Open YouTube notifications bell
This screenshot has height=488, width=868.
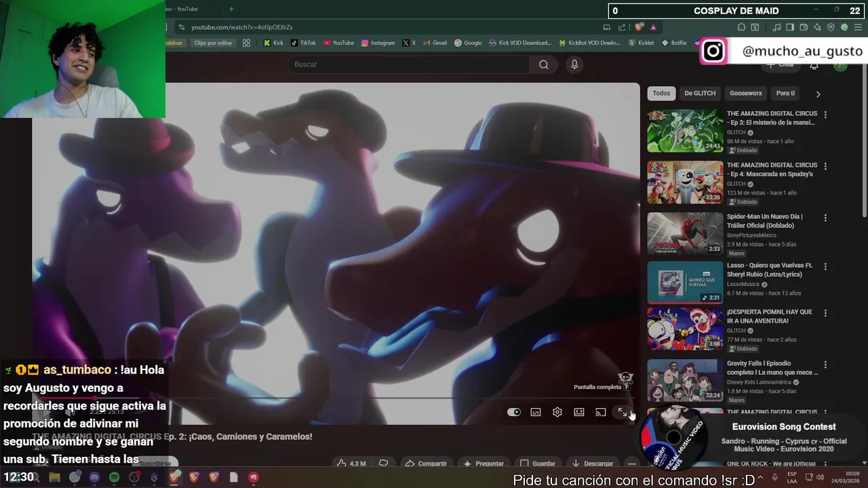coord(814,65)
